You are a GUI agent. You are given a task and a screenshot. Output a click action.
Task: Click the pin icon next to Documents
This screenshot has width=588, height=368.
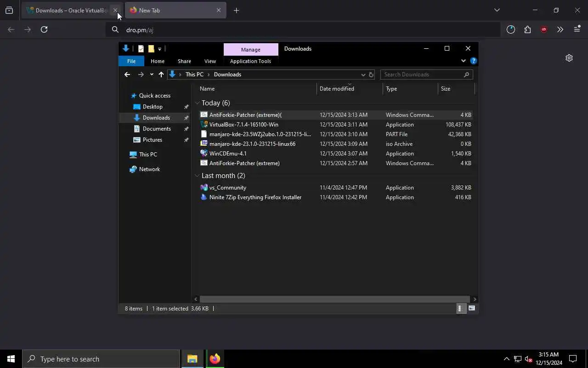pyautogui.click(x=186, y=129)
